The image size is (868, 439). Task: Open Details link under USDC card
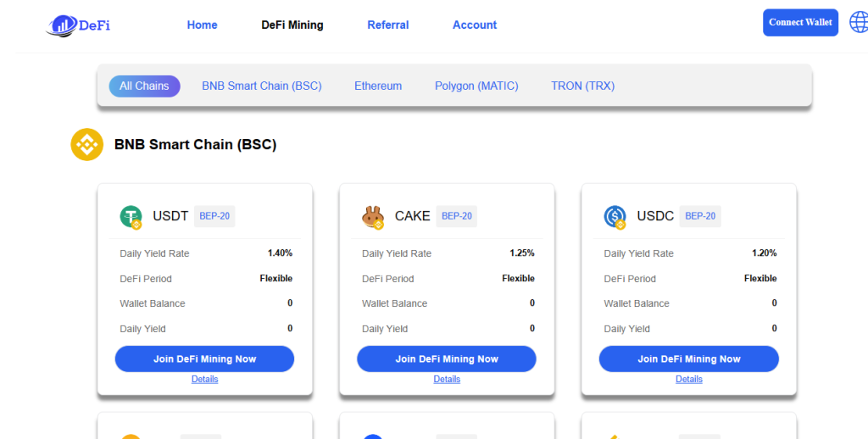(x=688, y=379)
